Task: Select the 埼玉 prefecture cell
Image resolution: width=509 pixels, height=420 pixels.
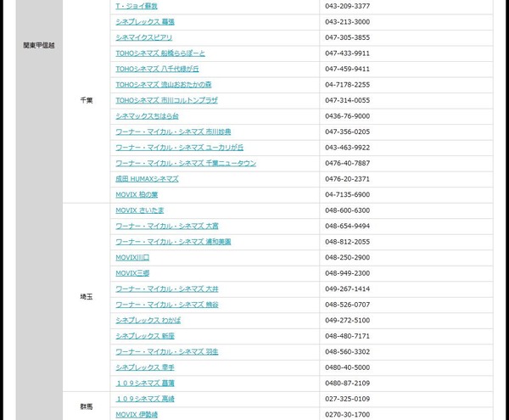Action: [87, 297]
